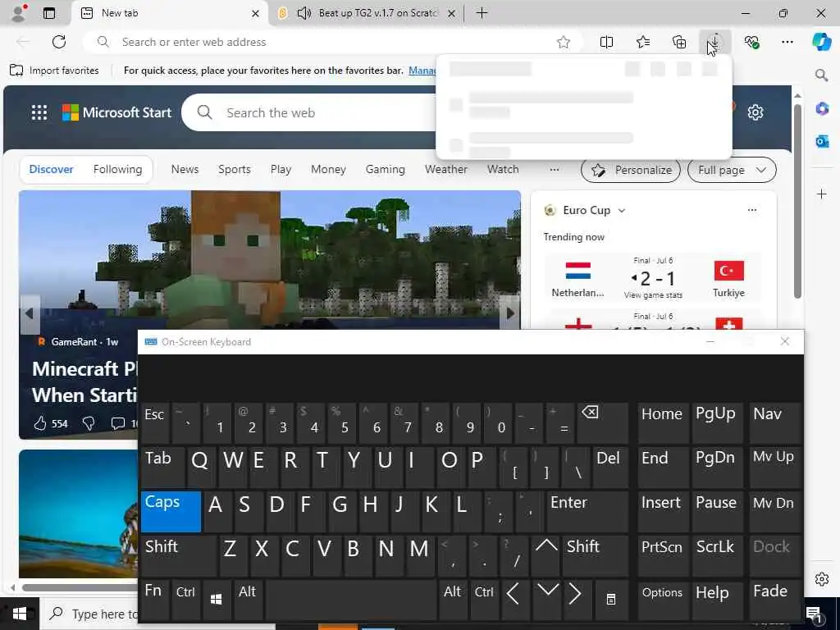Switch to Beat up TG2 tab

point(368,13)
